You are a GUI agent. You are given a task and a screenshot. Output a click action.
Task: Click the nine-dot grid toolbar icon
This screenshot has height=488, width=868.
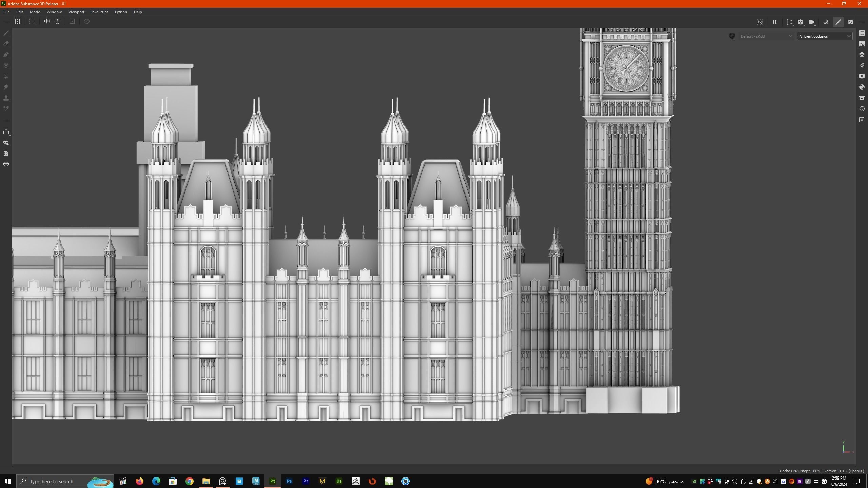[x=32, y=21]
